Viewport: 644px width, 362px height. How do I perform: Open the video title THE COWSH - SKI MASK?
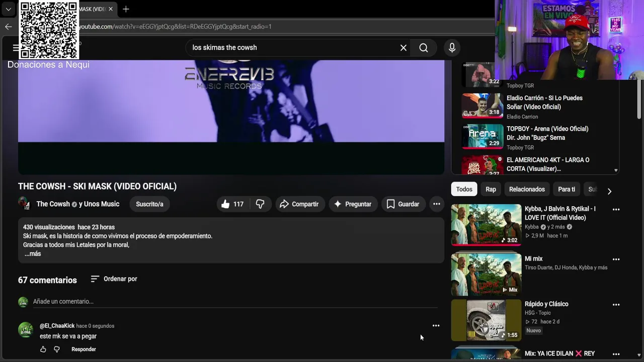click(x=97, y=187)
